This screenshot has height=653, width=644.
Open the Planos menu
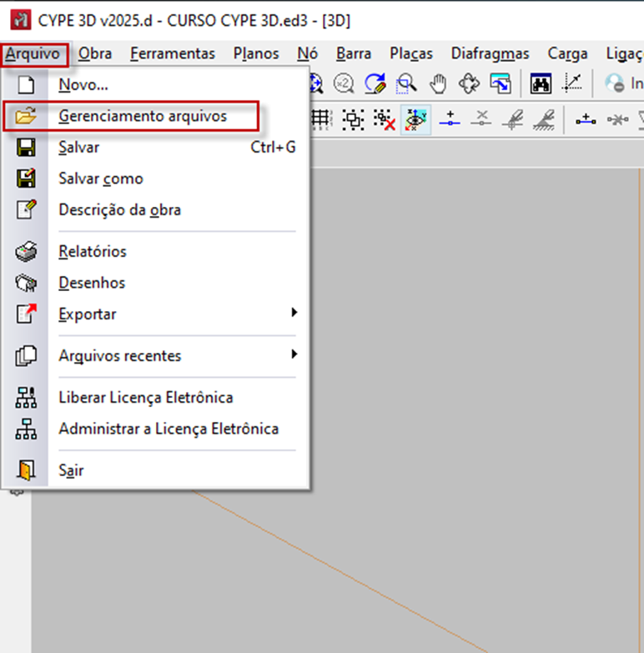click(256, 53)
